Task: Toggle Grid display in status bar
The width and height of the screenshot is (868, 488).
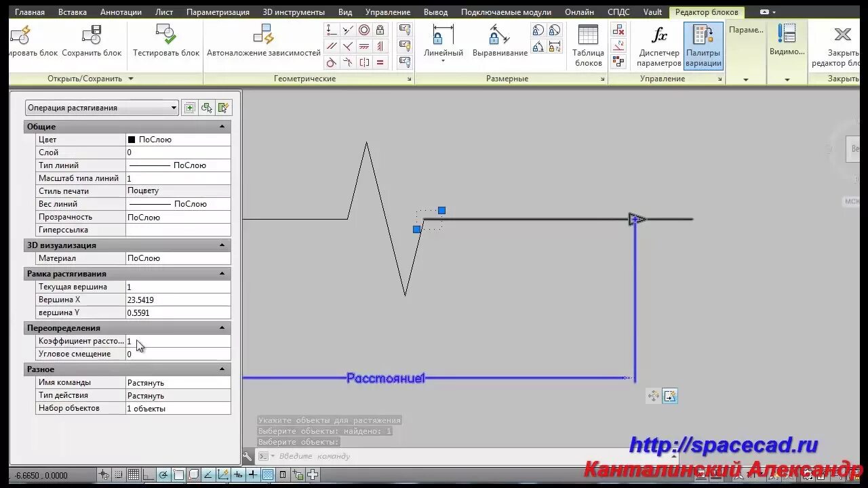Action: tap(134, 475)
